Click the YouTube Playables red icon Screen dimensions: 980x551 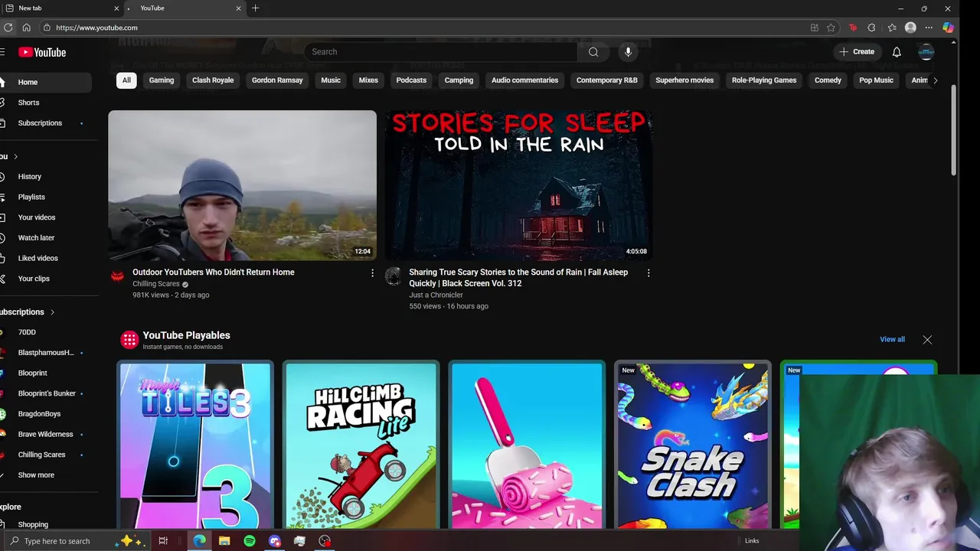tap(129, 340)
